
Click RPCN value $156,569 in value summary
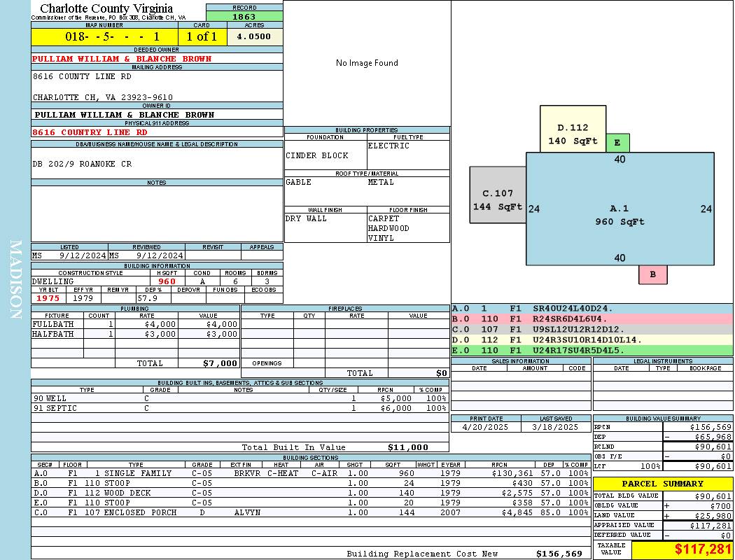[x=710, y=427]
